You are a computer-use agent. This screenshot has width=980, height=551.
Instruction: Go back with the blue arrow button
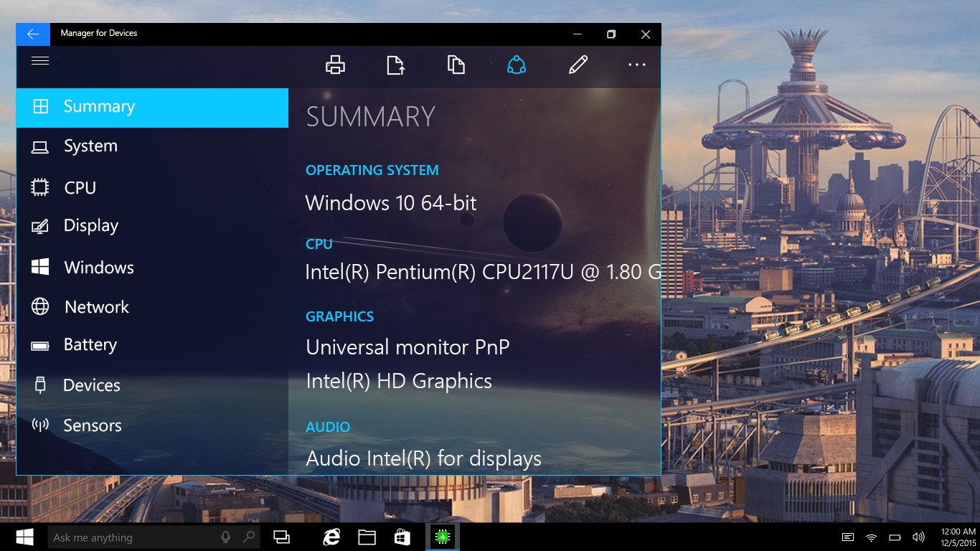[33, 34]
